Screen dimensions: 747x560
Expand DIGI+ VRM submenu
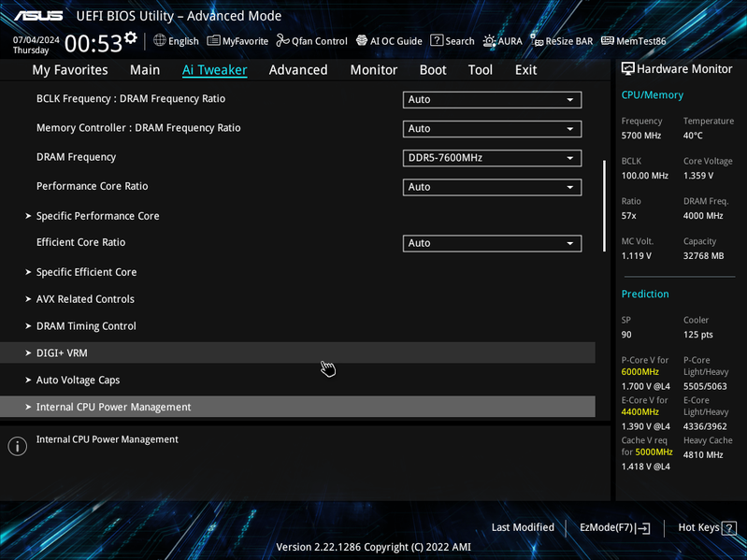pos(297,352)
